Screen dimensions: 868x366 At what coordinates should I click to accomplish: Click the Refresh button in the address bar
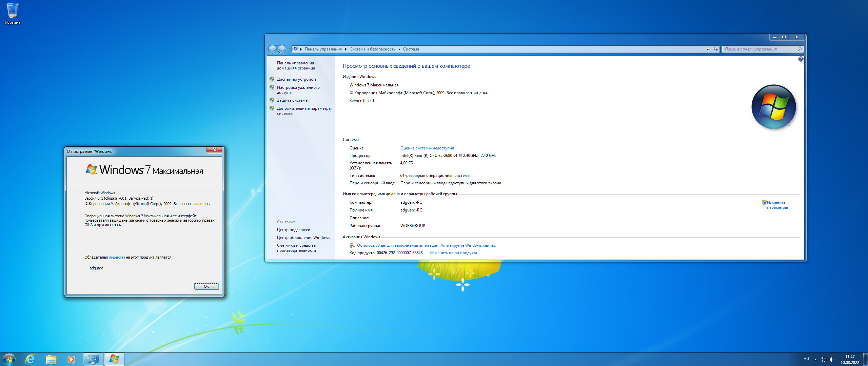(715, 49)
